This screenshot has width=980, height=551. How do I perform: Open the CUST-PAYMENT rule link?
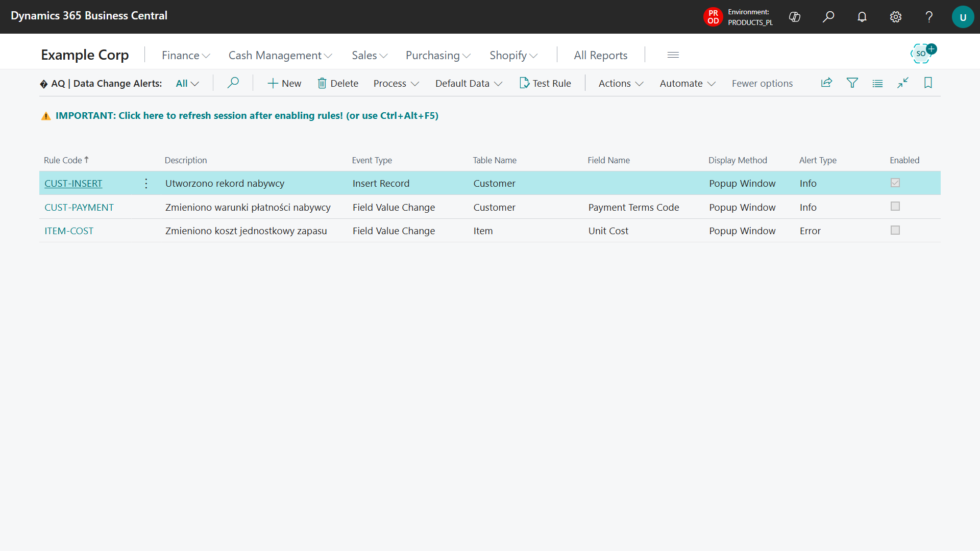coord(79,208)
